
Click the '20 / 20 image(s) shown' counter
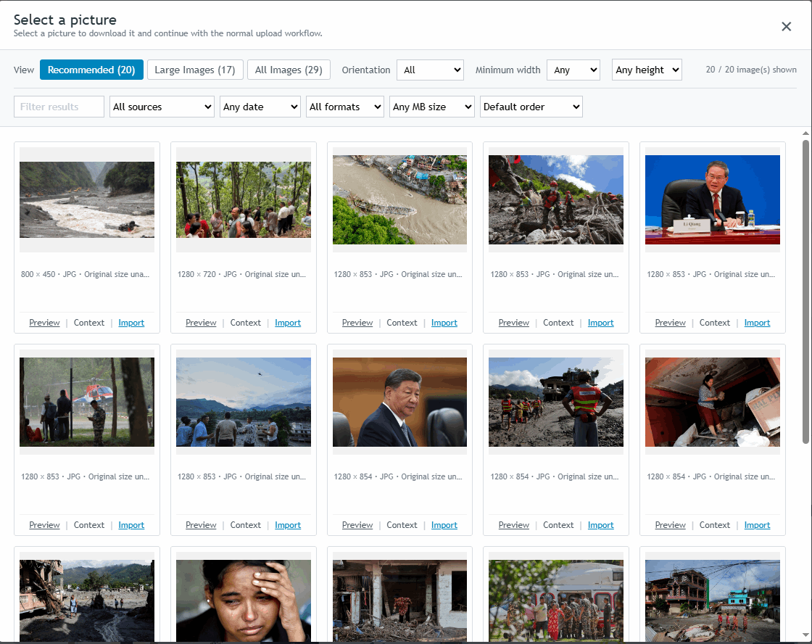(x=751, y=70)
